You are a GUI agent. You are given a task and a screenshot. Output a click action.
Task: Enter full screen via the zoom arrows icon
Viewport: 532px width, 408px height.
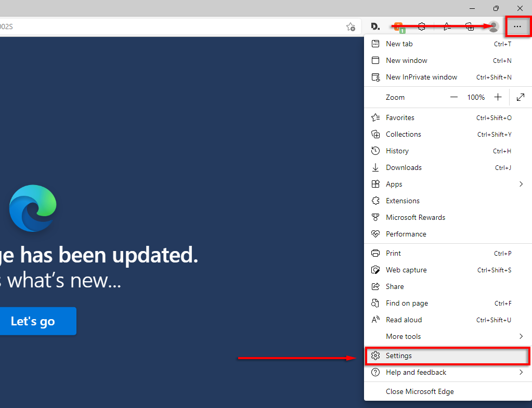(521, 97)
